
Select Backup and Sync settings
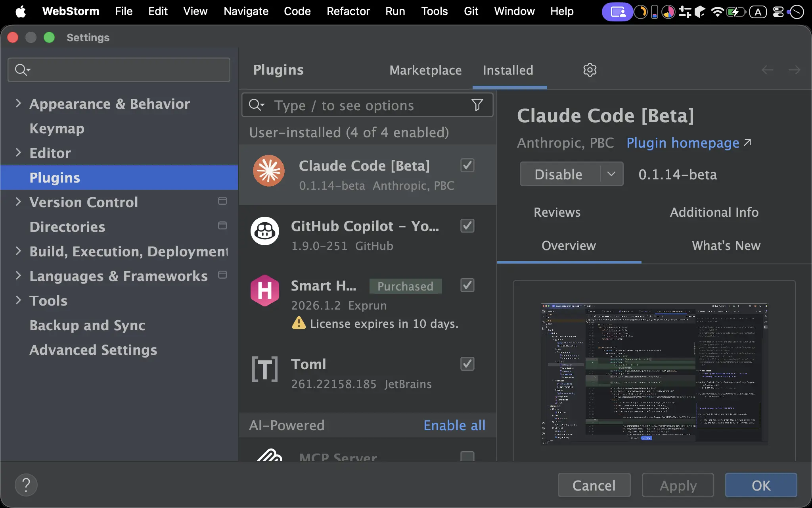(87, 325)
